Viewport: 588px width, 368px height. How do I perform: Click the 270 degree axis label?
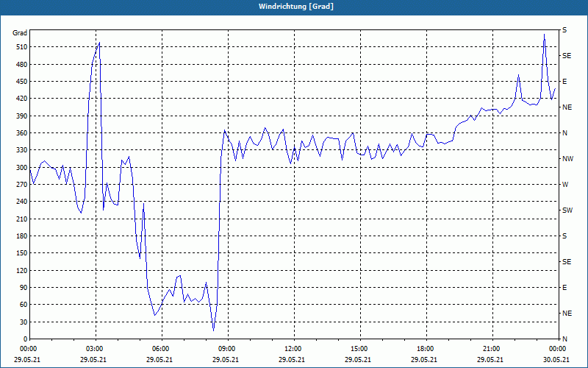click(22, 185)
